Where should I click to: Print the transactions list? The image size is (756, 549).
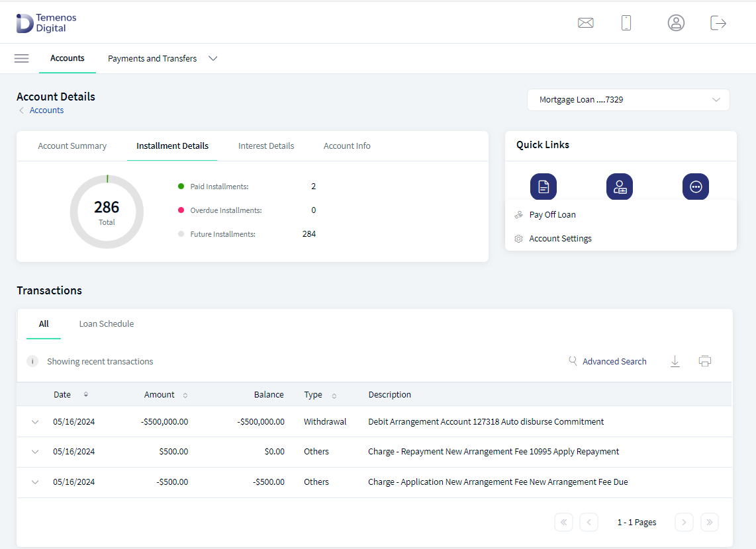tap(705, 361)
